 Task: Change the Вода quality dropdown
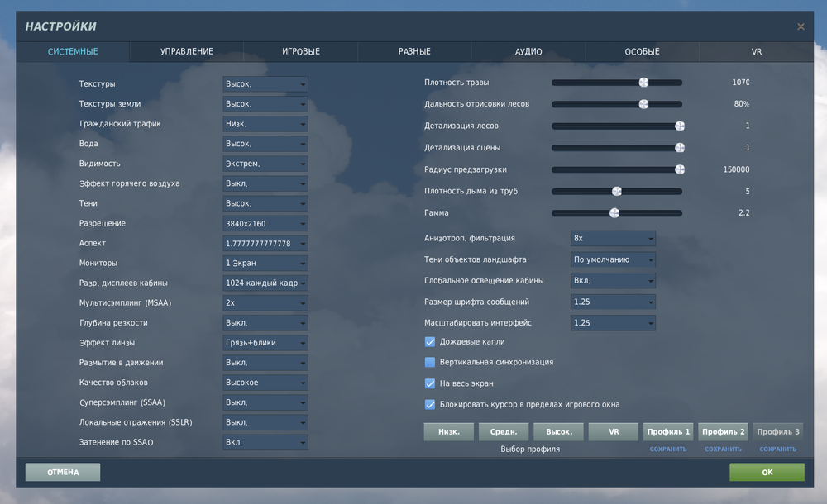pyautogui.click(x=265, y=144)
